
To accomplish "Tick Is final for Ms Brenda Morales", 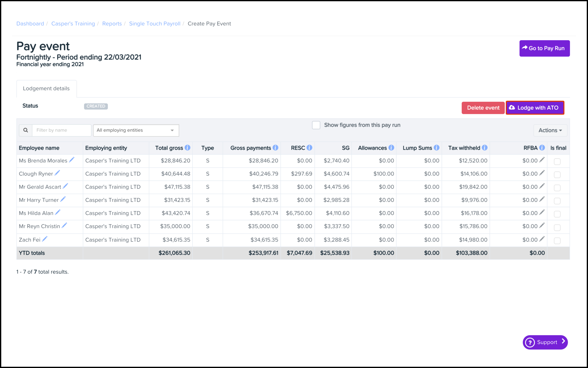I will click(557, 162).
